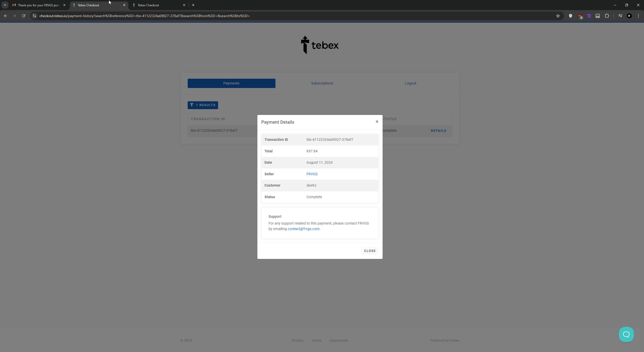The image size is (644, 352).
Task: View site information icon in address bar
Action: 34,16
